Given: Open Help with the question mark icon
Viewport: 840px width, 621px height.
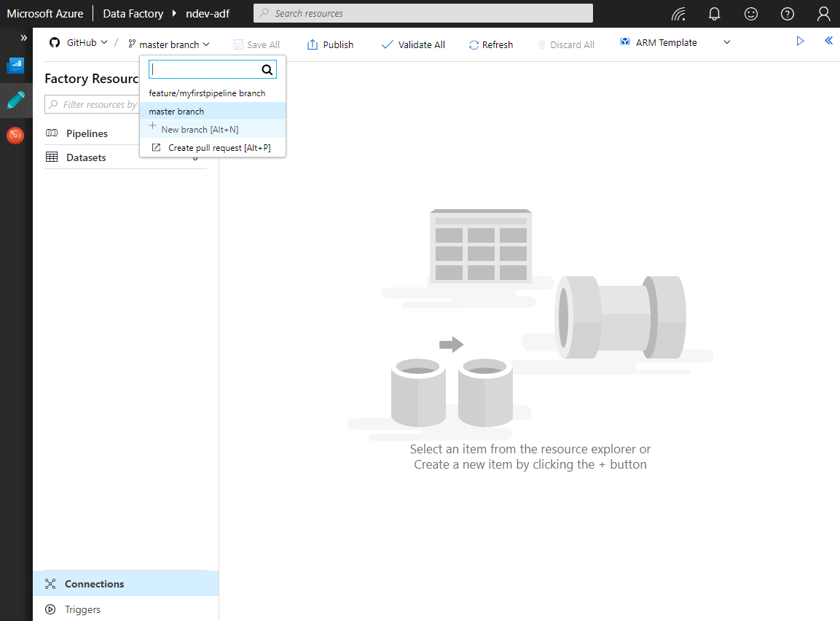Looking at the screenshot, I should pos(787,14).
